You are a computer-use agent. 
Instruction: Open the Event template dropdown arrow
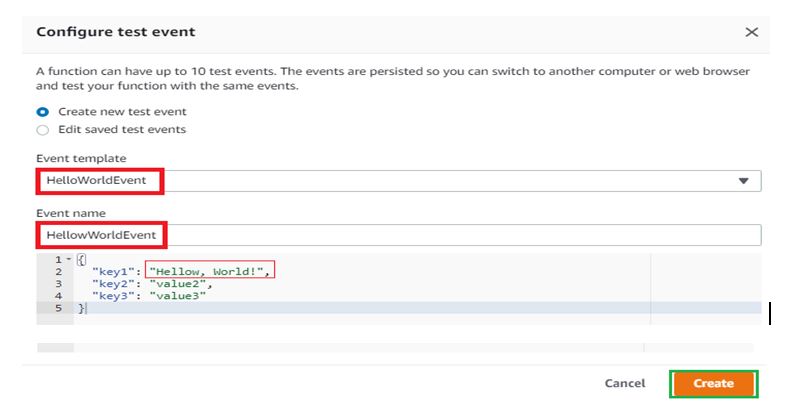coord(743,180)
